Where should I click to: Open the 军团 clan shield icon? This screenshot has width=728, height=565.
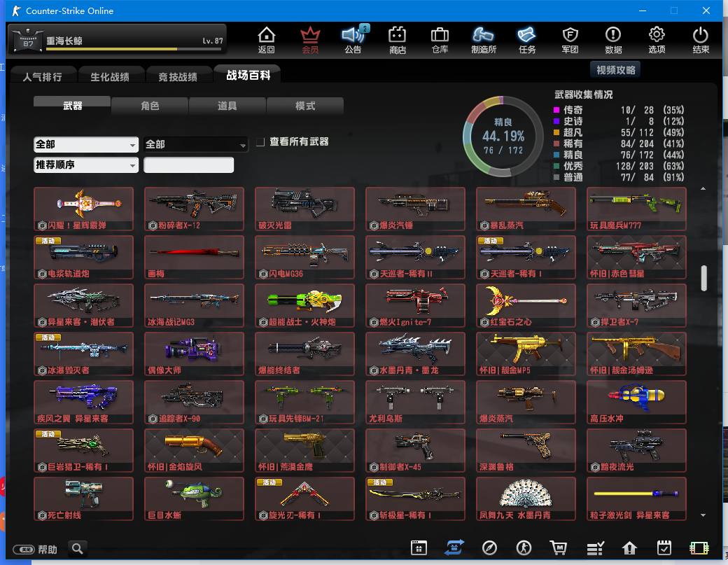click(x=570, y=39)
